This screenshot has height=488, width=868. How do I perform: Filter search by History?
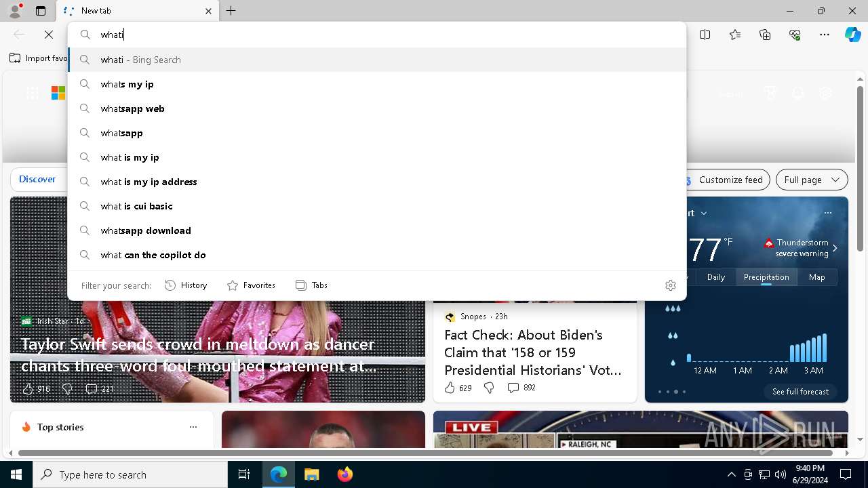click(x=186, y=285)
